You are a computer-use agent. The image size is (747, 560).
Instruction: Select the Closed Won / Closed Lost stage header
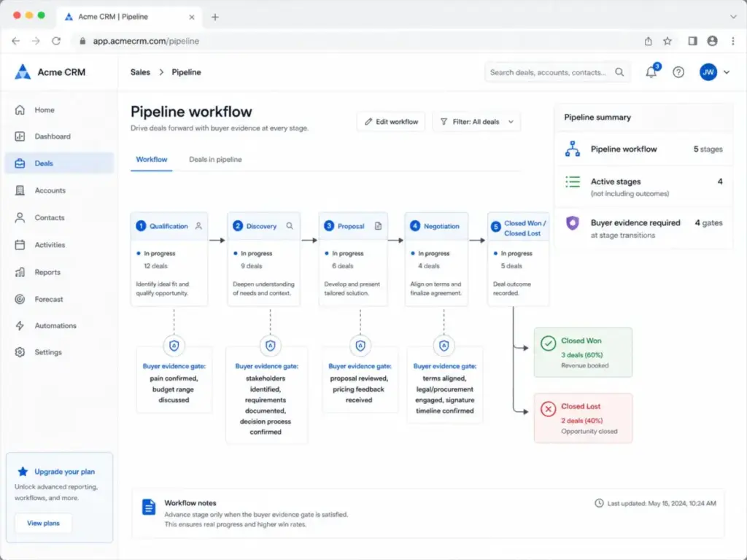coord(519,228)
